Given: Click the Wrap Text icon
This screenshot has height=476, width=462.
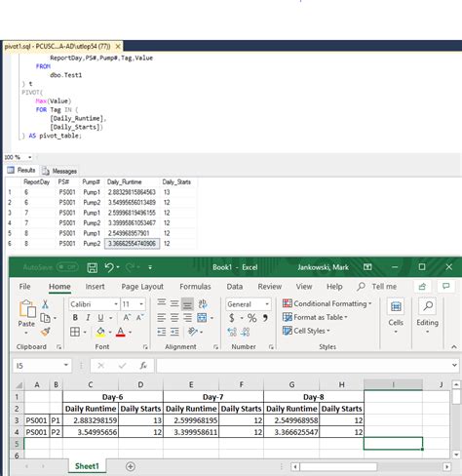Looking at the screenshot, I should tap(203, 304).
